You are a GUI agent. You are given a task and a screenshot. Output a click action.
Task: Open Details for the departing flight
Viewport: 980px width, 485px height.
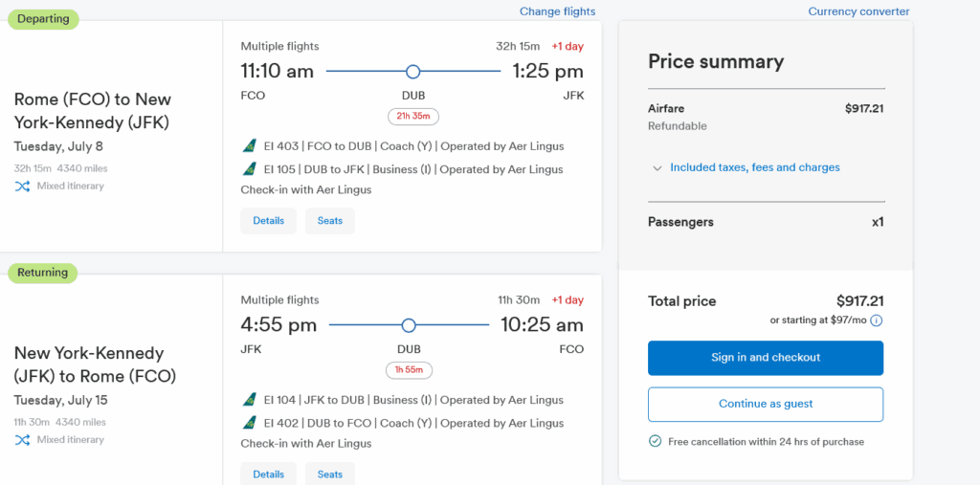click(x=269, y=221)
